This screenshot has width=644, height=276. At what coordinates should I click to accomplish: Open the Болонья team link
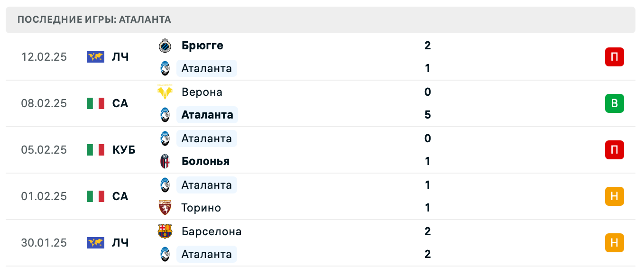(x=205, y=161)
